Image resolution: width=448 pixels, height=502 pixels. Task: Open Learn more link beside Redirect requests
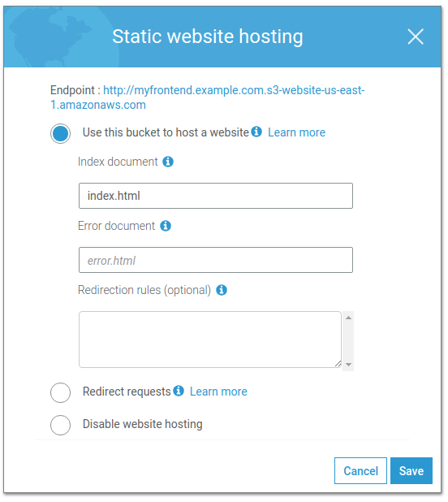218,392
